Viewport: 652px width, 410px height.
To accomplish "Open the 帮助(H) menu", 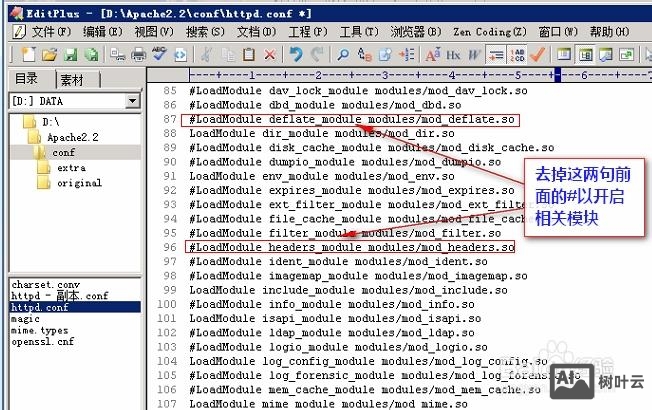I will (x=610, y=32).
